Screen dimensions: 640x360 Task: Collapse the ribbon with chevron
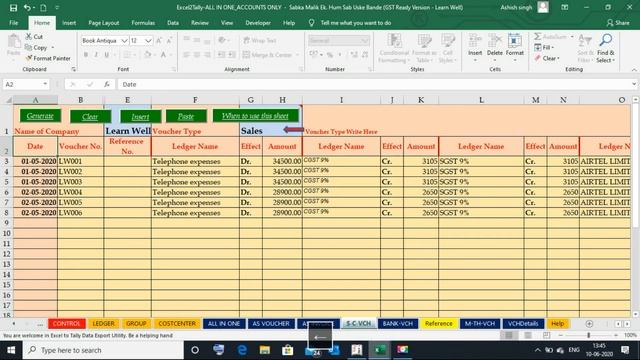tap(634, 70)
